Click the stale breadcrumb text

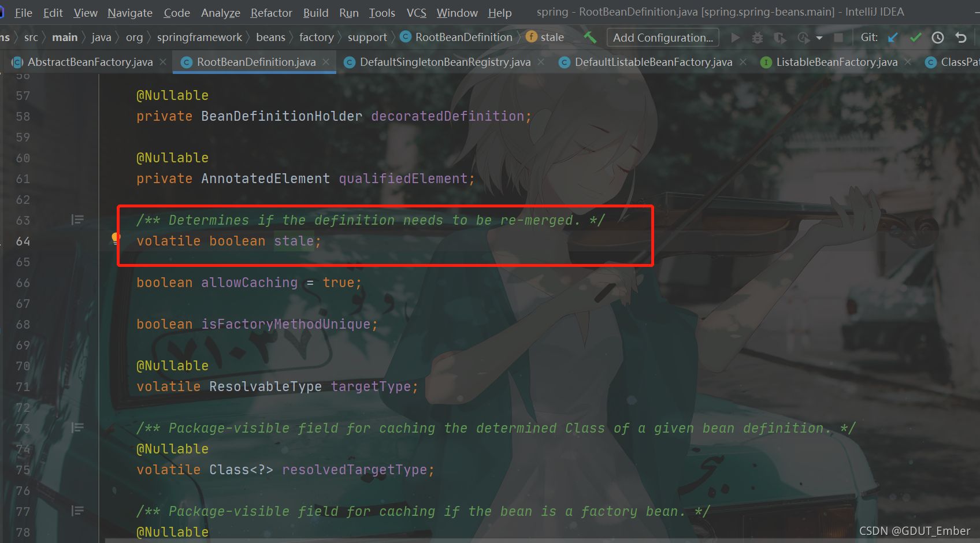tap(552, 38)
